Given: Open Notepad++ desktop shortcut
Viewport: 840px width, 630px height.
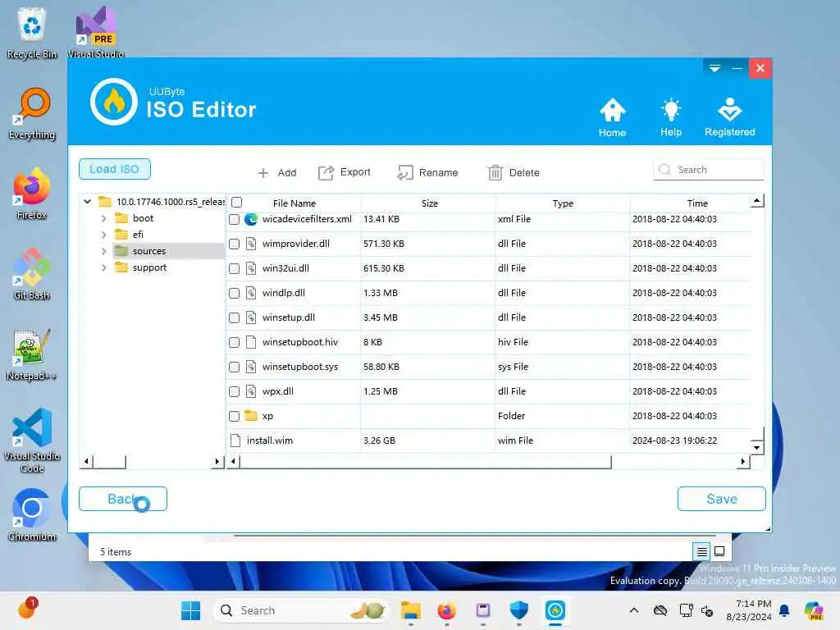Looking at the screenshot, I should [x=32, y=354].
